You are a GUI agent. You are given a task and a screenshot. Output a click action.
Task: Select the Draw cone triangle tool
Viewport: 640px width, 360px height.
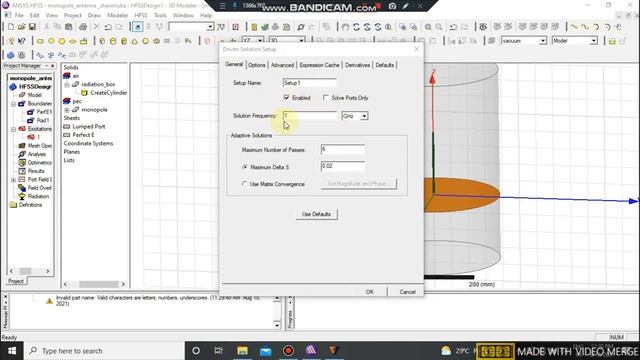(134, 41)
